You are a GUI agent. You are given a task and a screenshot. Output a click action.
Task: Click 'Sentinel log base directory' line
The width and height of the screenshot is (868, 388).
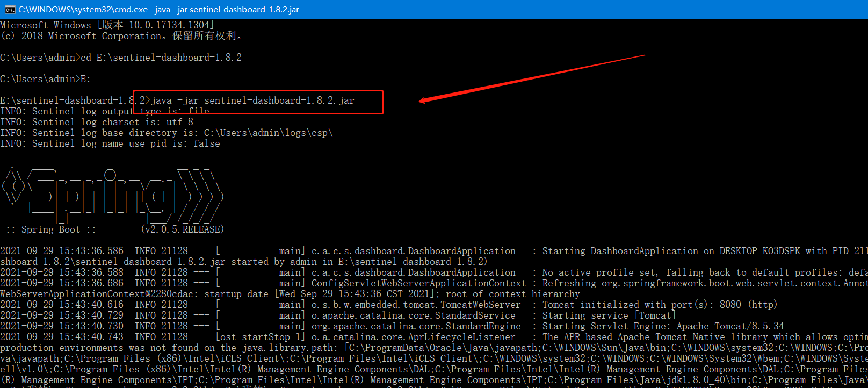[167, 133]
